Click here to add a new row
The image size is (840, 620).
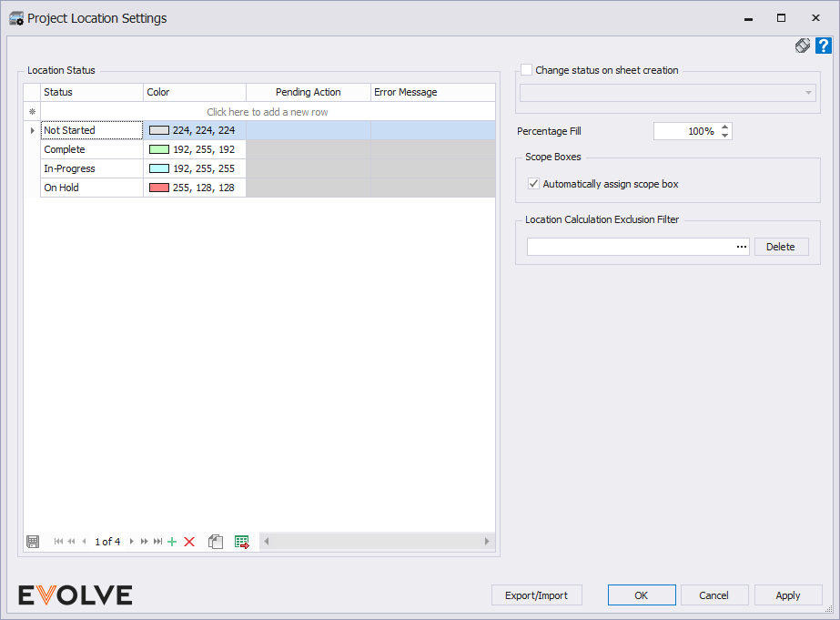[x=268, y=112]
